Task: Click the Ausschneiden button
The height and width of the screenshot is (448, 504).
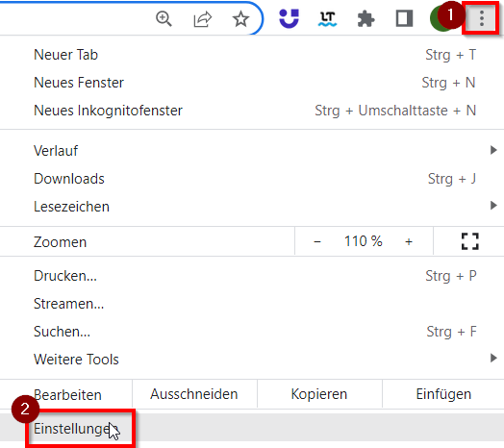Action: click(194, 394)
